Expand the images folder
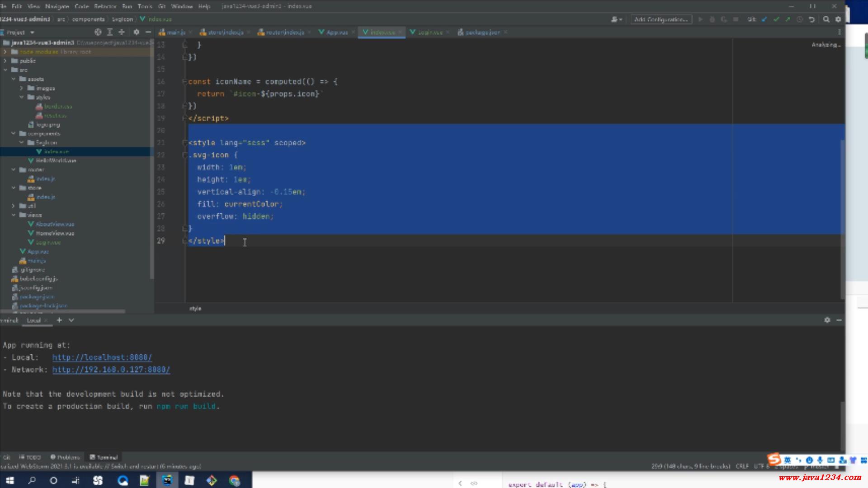 [22, 88]
